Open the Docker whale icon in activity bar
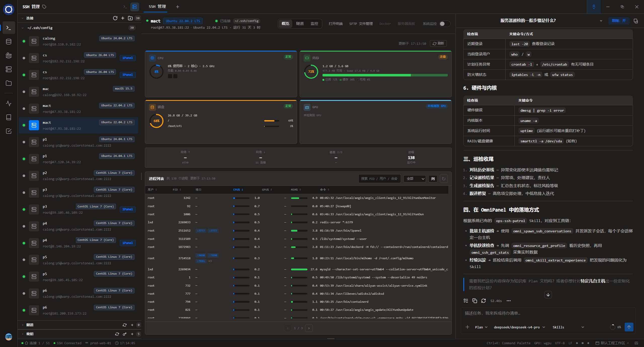 [x=9, y=55]
